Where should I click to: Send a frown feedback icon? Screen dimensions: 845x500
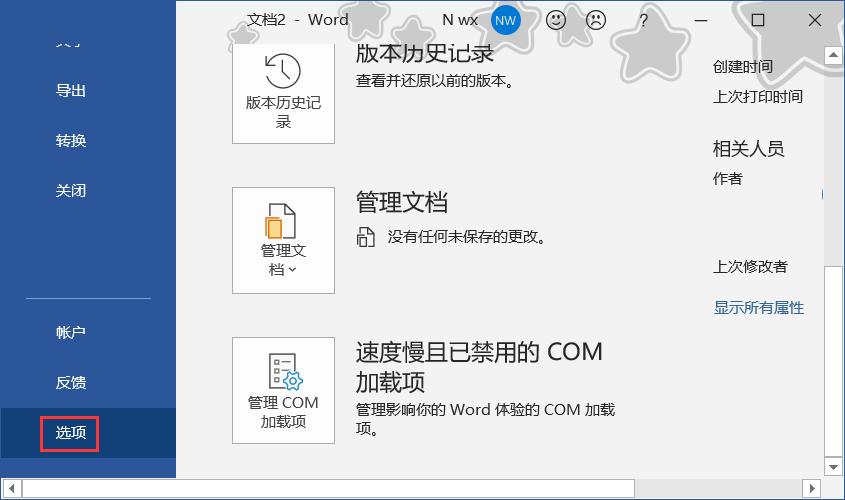coord(595,20)
